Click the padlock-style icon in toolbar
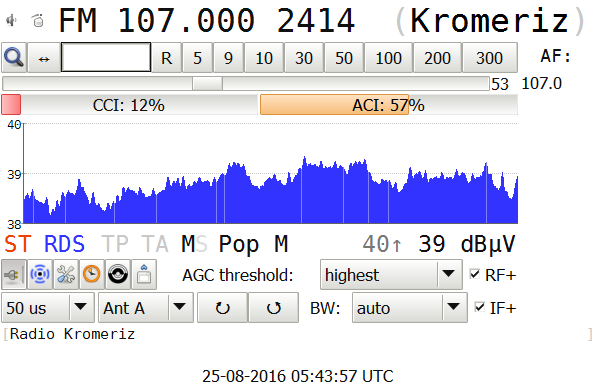Image resolution: width=596 pixels, height=387 pixels. click(144, 274)
